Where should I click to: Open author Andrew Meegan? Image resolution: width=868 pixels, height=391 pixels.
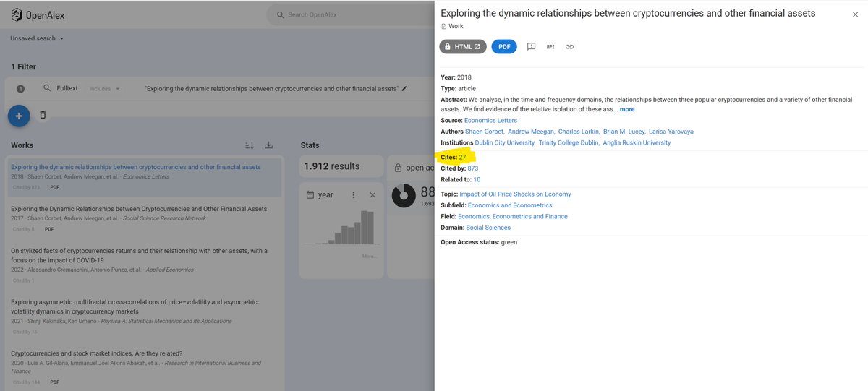pyautogui.click(x=530, y=132)
